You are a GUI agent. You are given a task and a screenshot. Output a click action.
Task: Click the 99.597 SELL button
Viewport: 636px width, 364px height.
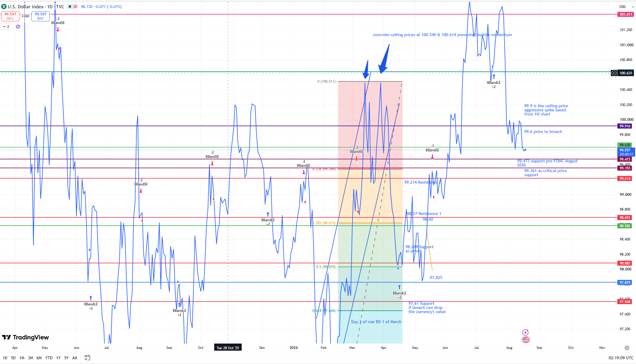coord(10,16)
